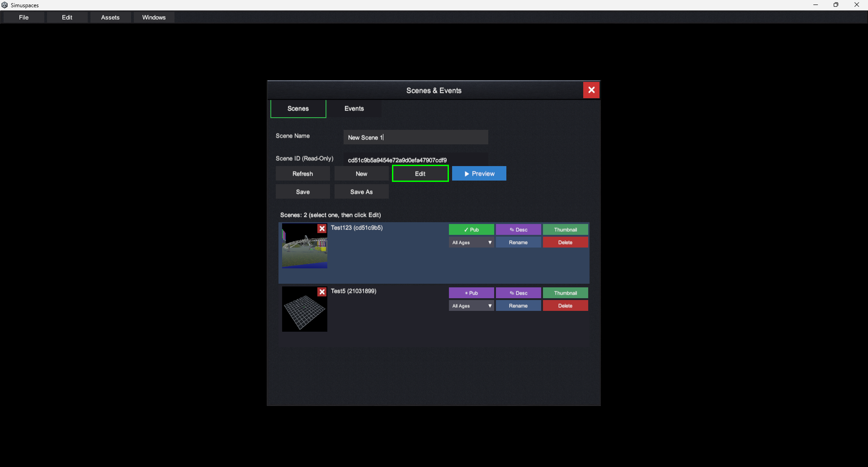Close the Simuspaces application window
The height and width of the screenshot is (467, 868).
[857, 5]
